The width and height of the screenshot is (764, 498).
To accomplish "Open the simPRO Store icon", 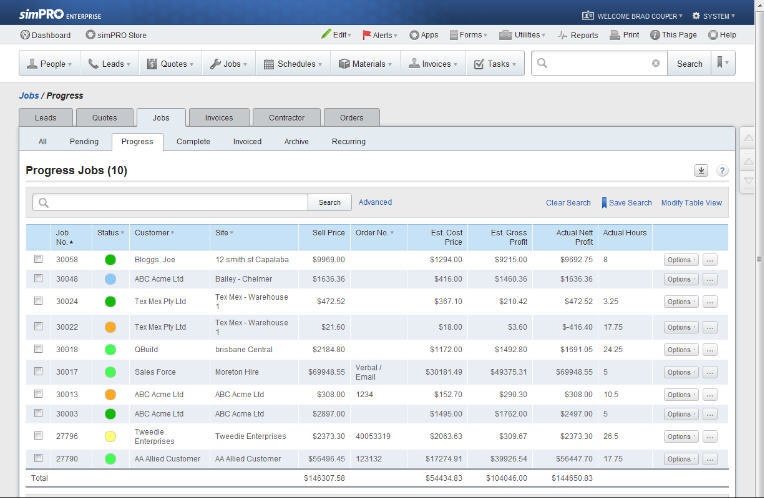I will [90, 35].
